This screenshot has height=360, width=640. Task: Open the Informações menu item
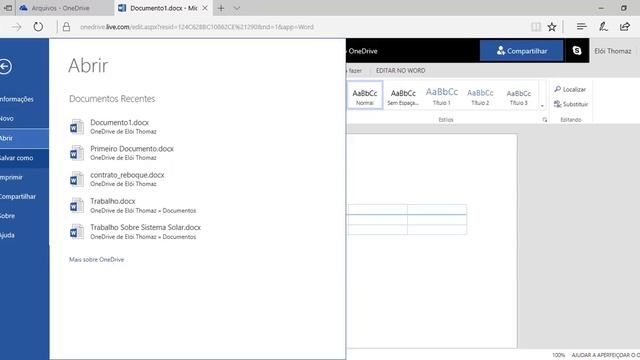(x=17, y=99)
